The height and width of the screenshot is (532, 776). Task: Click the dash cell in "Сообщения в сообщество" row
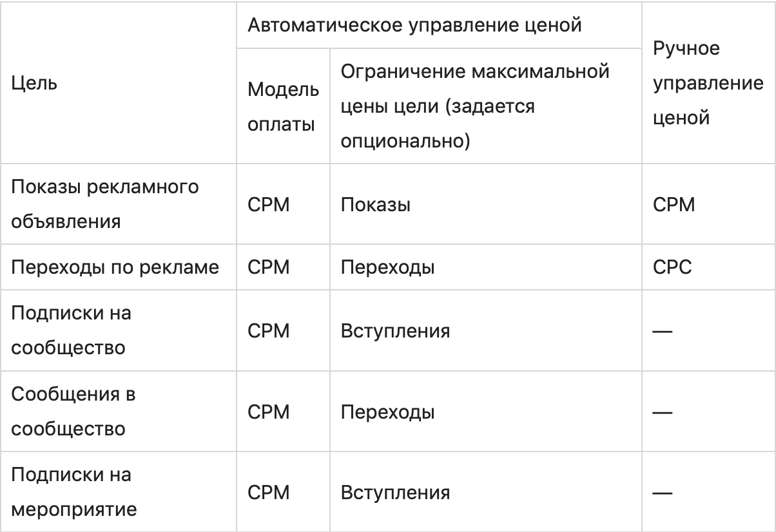pyautogui.click(x=663, y=412)
